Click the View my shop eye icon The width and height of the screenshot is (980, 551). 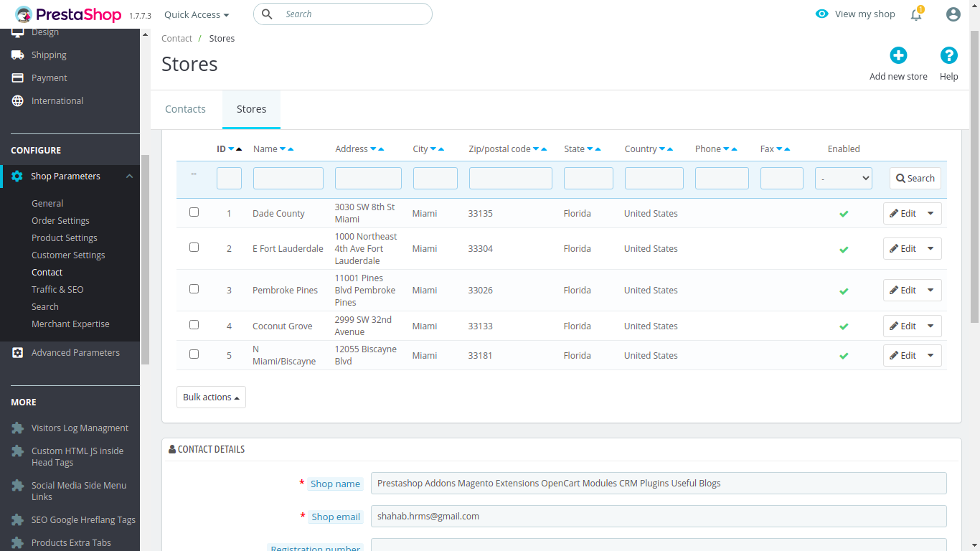[x=822, y=14]
